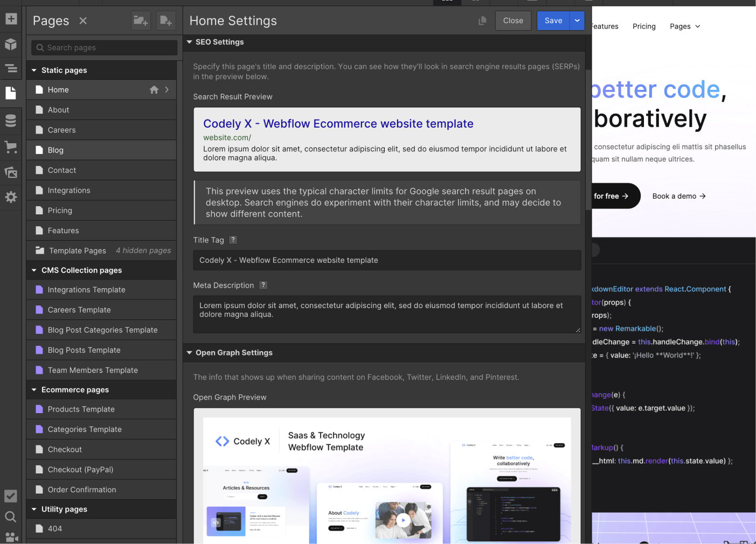This screenshot has height=544, width=756.
Task: Select the Blog page in the pages list
Action: [x=56, y=150]
